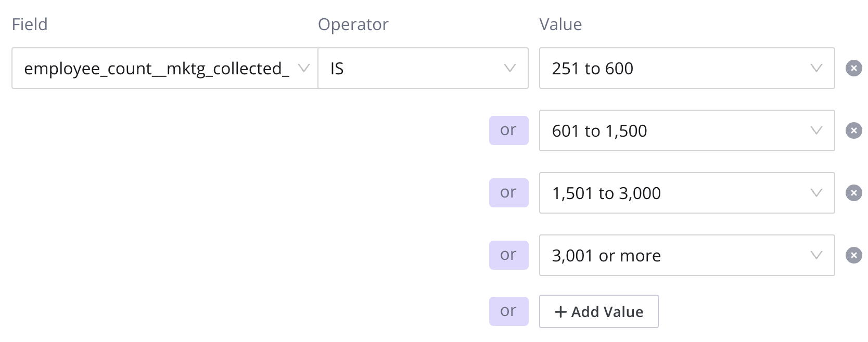
Task: Click the plus icon in Add Value
Action: pos(560,312)
